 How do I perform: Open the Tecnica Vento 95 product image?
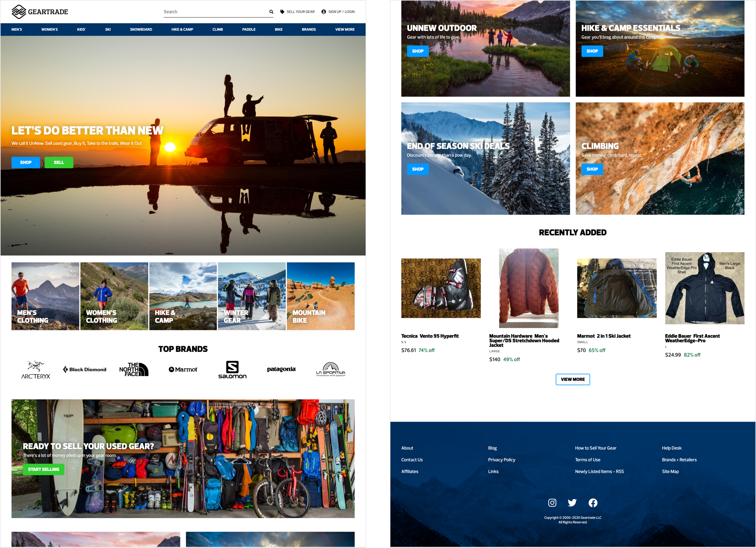pyautogui.click(x=441, y=288)
